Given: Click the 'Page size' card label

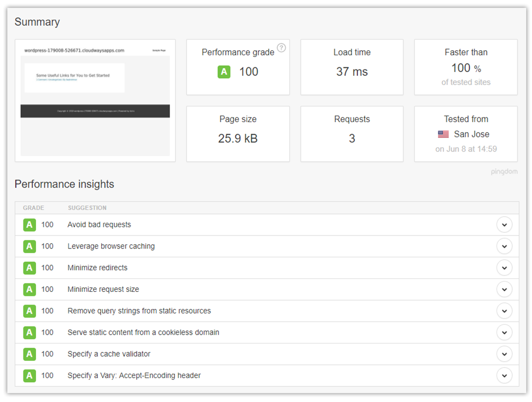Looking at the screenshot, I should pos(238,119).
